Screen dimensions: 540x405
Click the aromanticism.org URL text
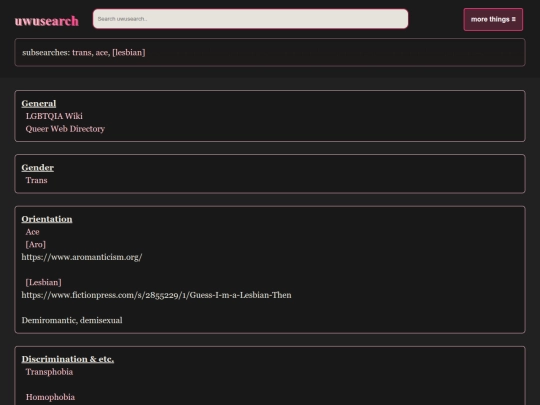pyautogui.click(x=82, y=257)
